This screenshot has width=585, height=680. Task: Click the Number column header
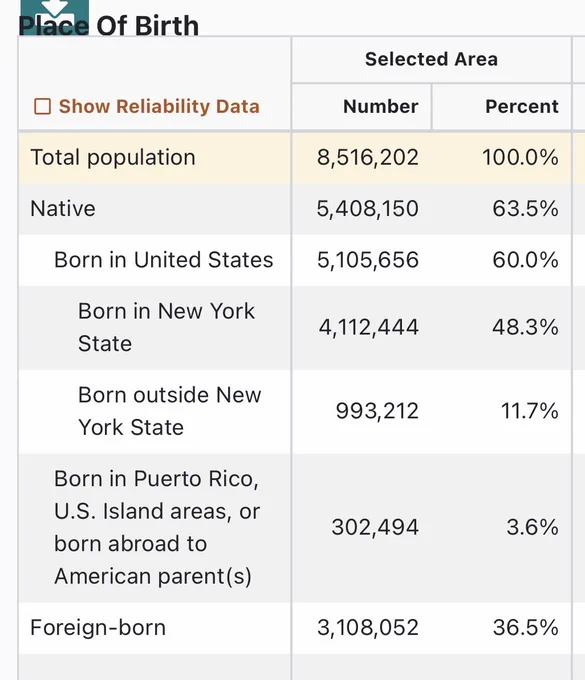click(x=381, y=106)
